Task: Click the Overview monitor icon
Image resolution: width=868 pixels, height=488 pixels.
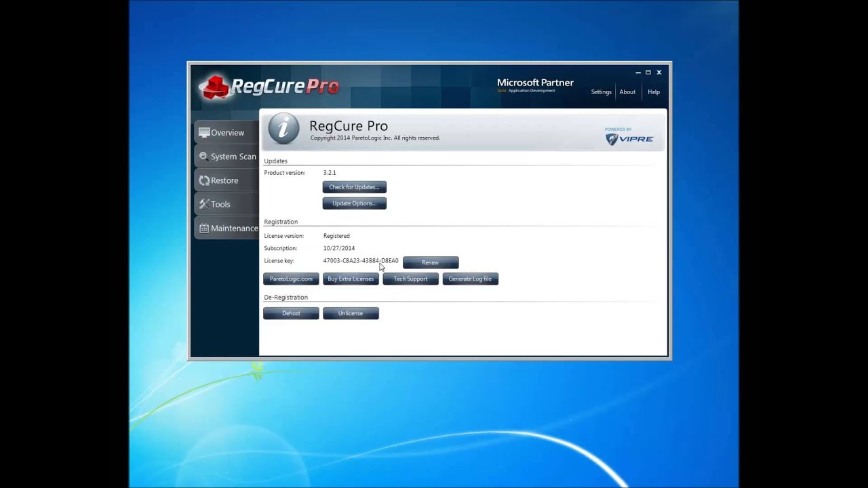Action: (x=204, y=133)
